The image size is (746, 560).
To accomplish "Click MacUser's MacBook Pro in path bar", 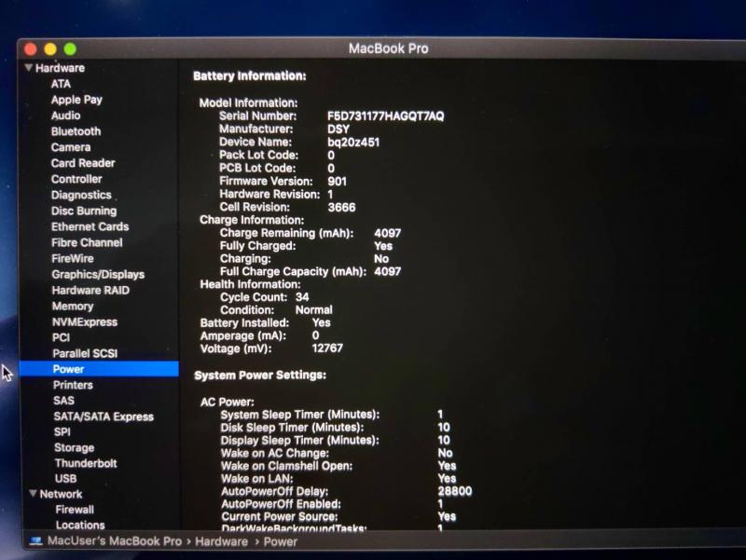I will click(x=115, y=541).
